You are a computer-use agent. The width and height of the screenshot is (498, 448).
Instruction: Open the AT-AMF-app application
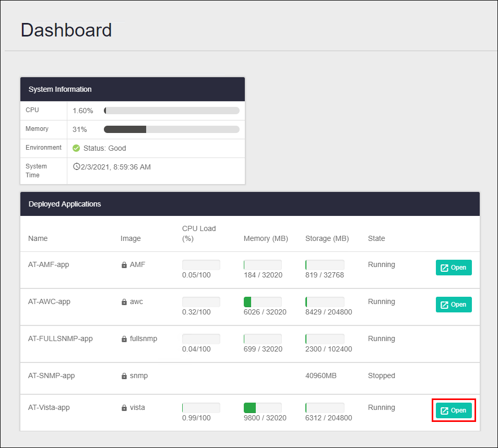click(454, 268)
